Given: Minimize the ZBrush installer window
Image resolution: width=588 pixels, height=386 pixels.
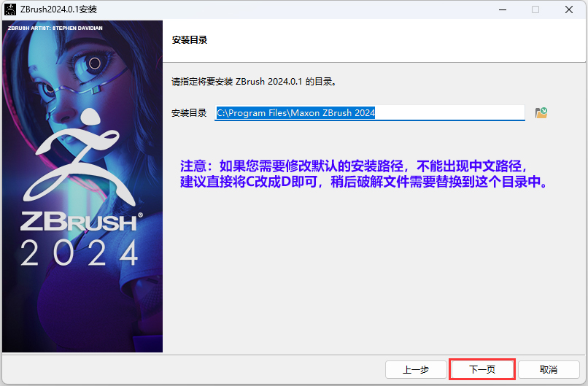Looking at the screenshot, I should pos(503,9).
